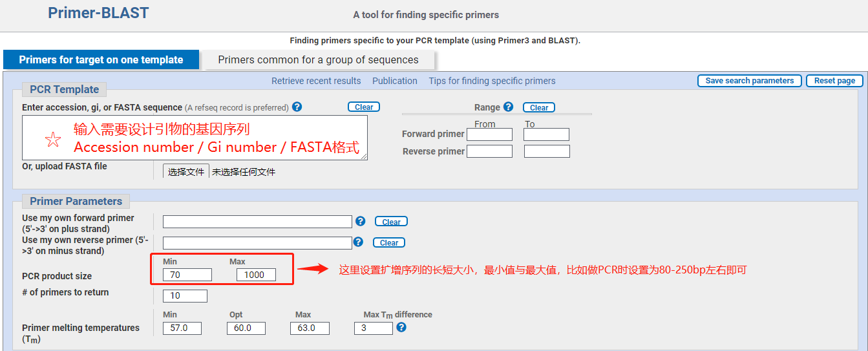This screenshot has width=868, height=351.
Task: Open help icon beside forward primer field
Action: click(360, 221)
